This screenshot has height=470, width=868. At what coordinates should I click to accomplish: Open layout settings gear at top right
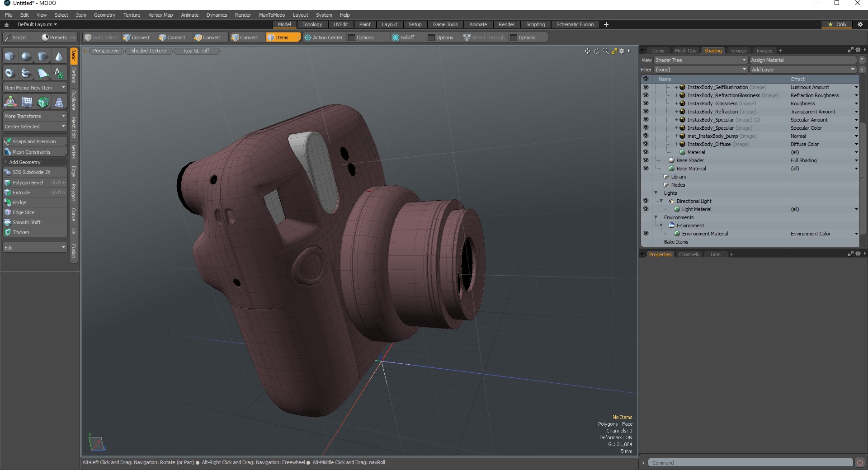[860, 24]
